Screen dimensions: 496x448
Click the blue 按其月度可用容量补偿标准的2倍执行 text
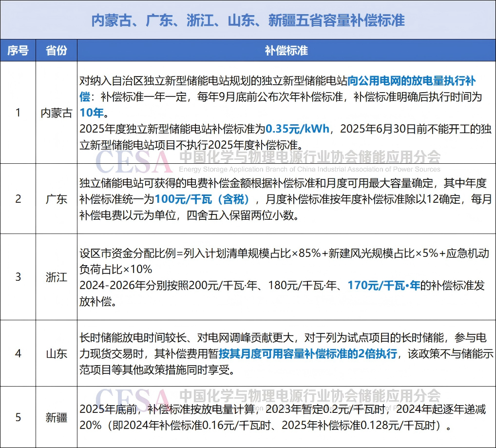307,354
